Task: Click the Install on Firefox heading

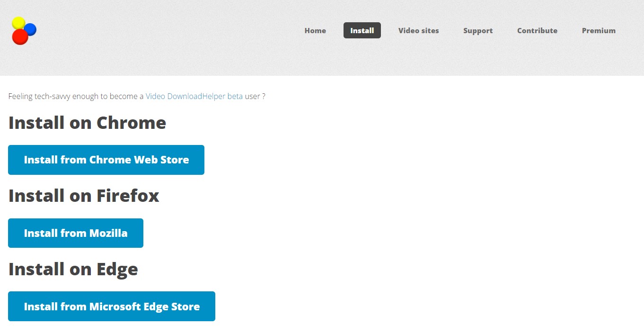Action: pos(84,196)
